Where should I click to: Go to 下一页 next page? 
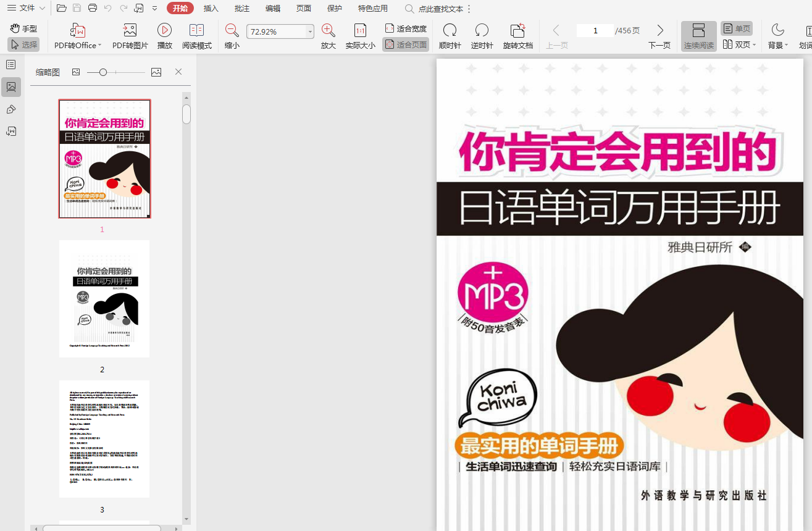point(659,36)
